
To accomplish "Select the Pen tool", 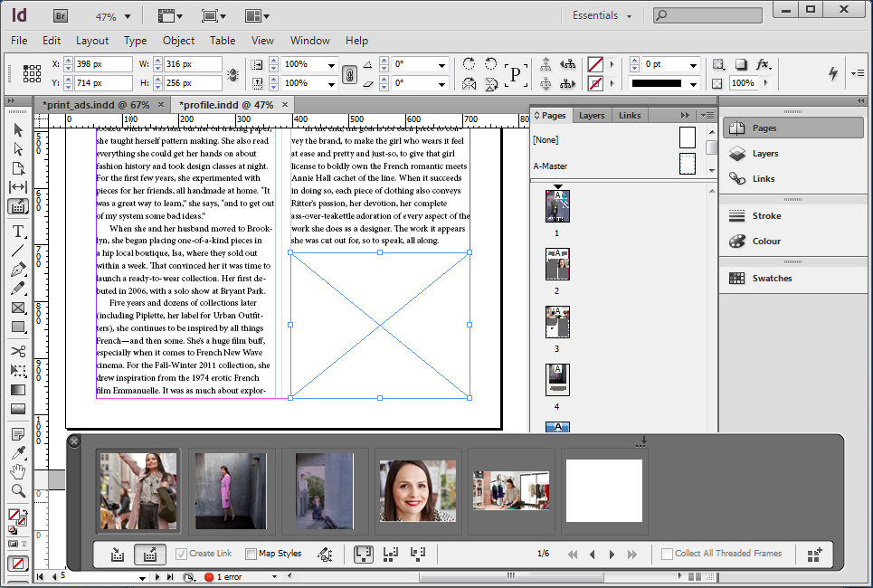I will click(18, 270).
